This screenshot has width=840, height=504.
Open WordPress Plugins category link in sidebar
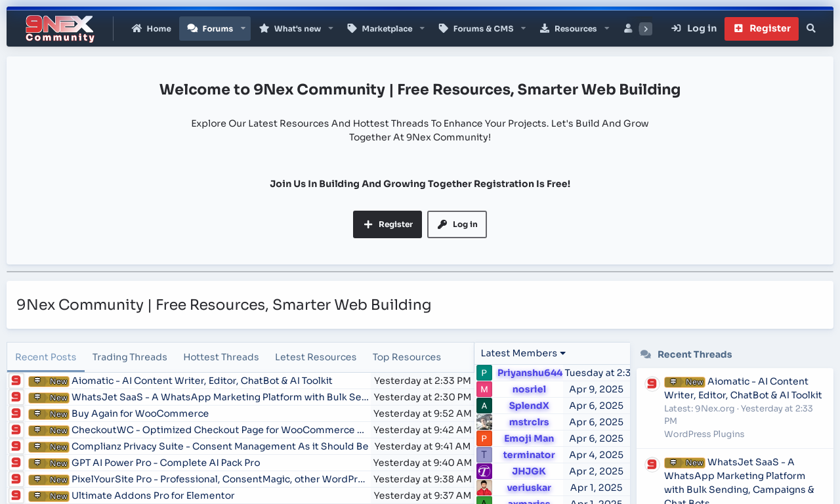pos(704,434)
